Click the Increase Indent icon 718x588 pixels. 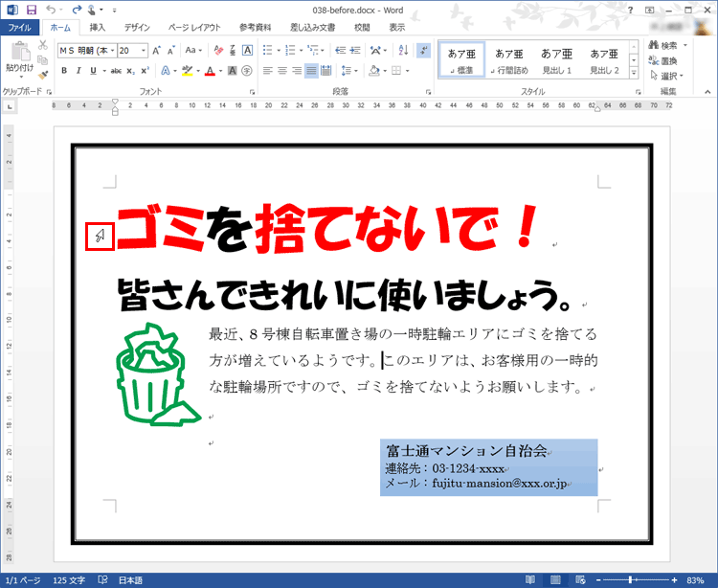point(355,51)
